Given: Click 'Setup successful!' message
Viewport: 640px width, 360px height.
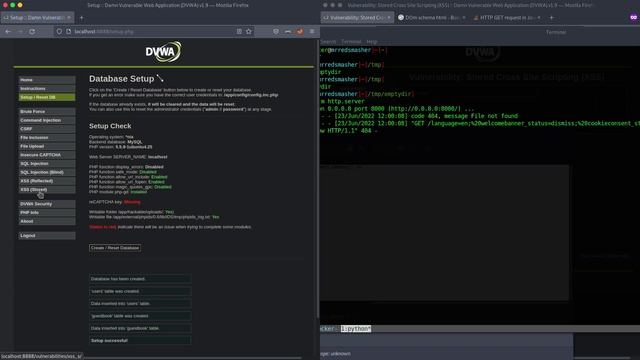Looking at the screenshot, I should tap(140, 340).
